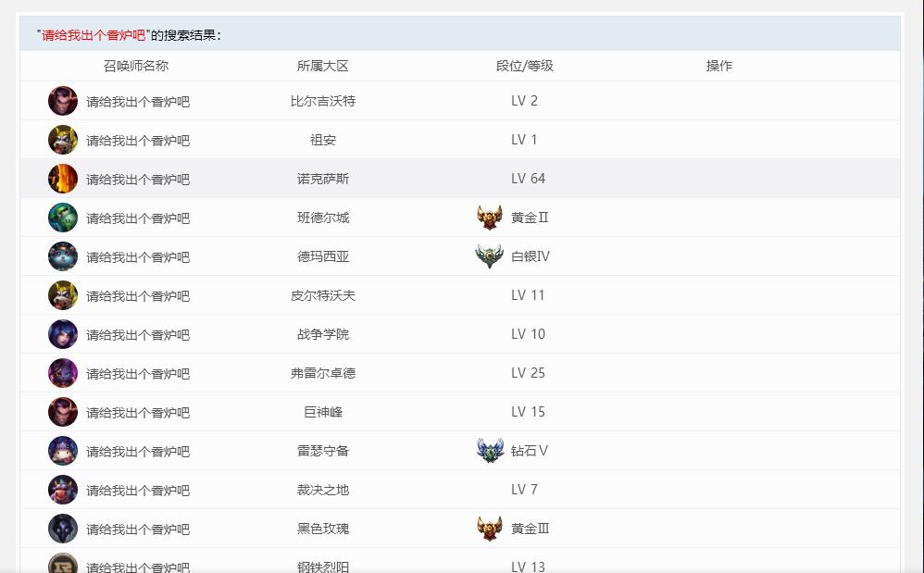
Task: Click the avatar in the 黑色玫瑰 row
Action: tap(63, 529)
